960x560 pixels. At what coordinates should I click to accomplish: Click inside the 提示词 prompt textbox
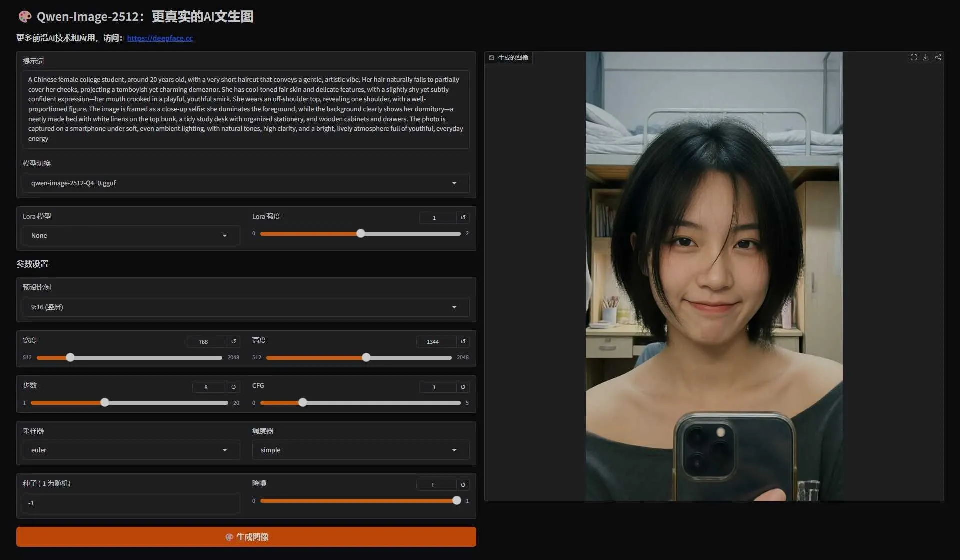tap(246, 109)
